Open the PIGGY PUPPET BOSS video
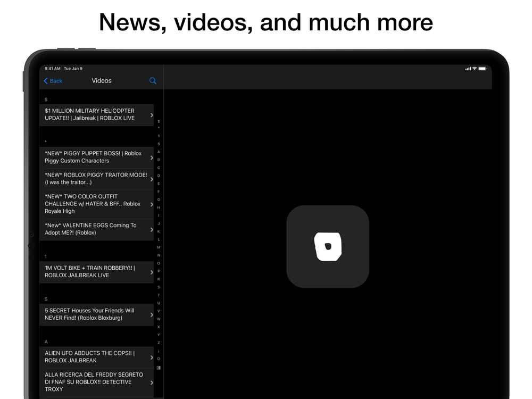The height and width of the screenshot is (399, 532). [x=97, y=157]
